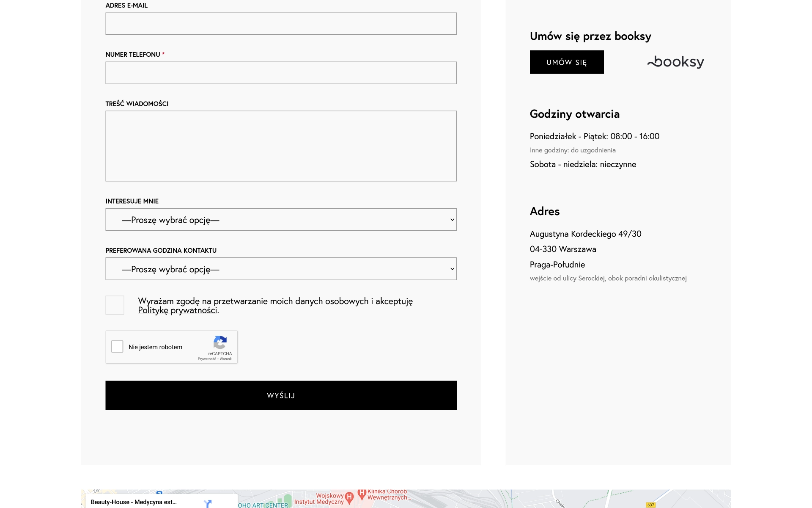
Task: Open the Polityka prywatności link
Action: 177,310
